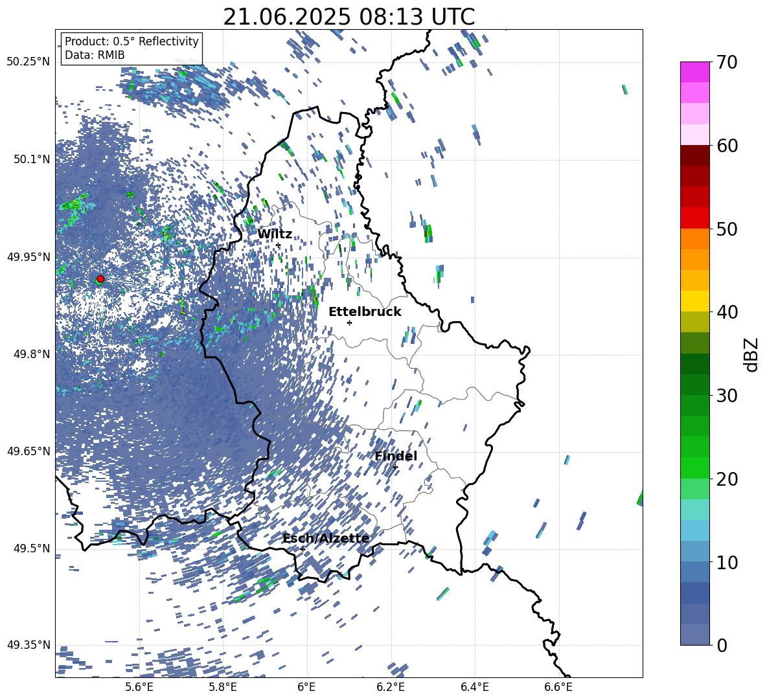Click the 49.8°N latitude label
This screenshot has width=767, height=700.
pos(31,354)
